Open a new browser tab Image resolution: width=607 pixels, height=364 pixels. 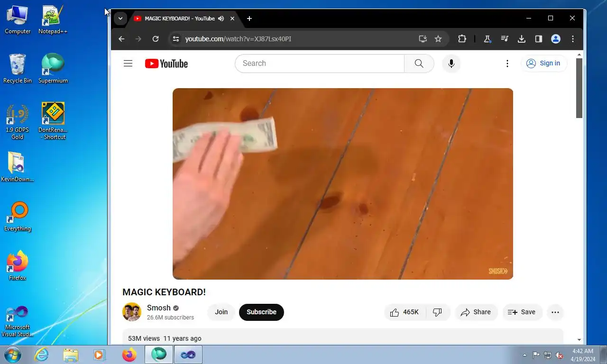coord(249,18)
